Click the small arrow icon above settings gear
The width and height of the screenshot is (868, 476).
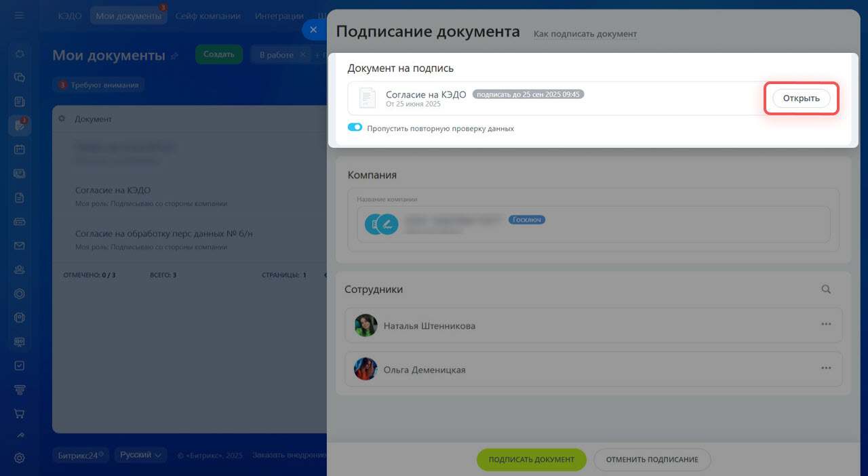click(x=20, y=435)
